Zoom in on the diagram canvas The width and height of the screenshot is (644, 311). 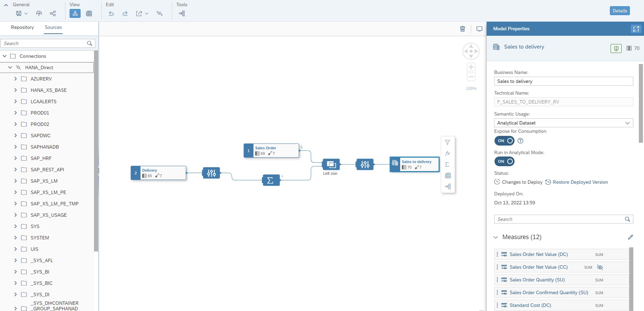471,67
